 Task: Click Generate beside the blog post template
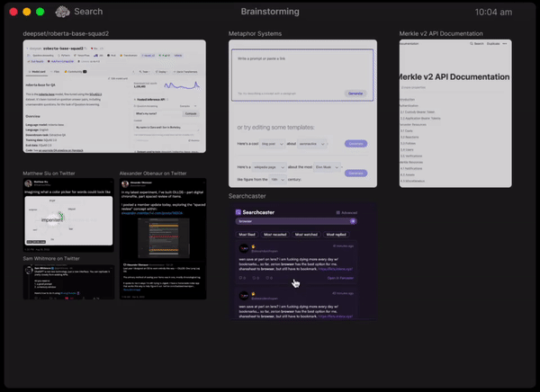click(x=355, y=144)
